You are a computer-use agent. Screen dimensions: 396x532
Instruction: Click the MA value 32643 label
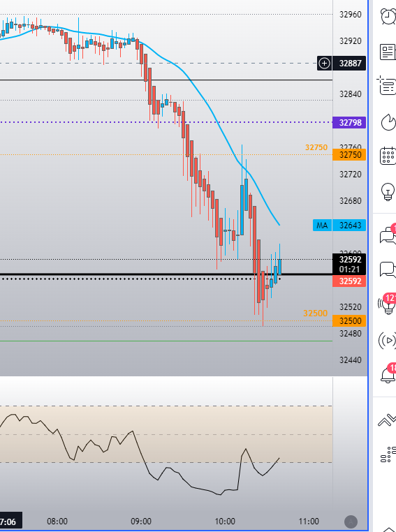point(349,226)
